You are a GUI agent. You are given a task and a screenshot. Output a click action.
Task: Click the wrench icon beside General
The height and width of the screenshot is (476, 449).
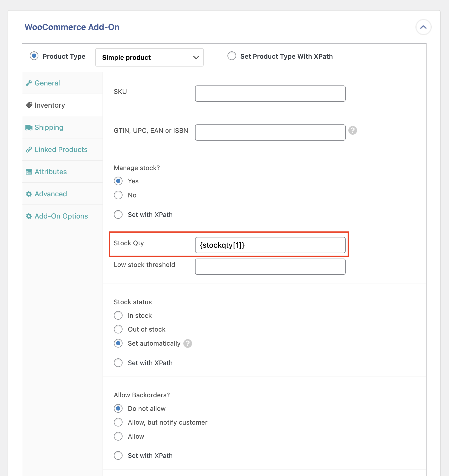[29, 83]
